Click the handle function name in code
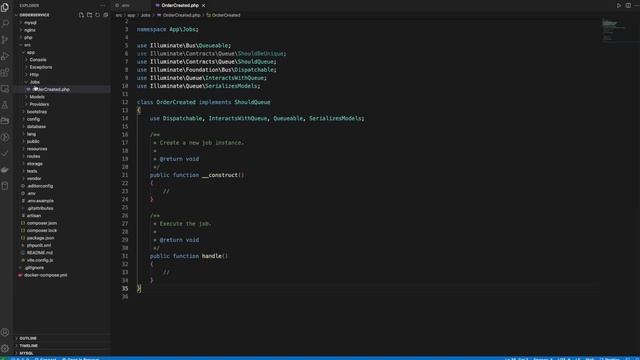640x360 pixels. point(211,256)
